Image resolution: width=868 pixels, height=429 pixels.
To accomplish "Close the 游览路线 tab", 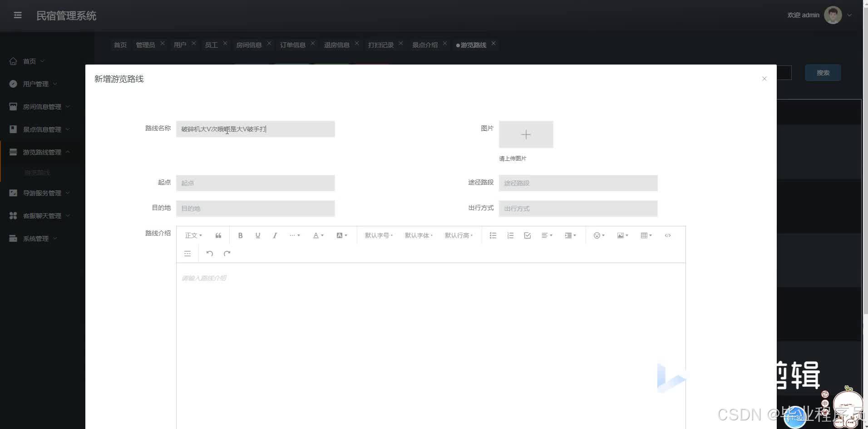I will pyautogui.click(x=493, y=43).
